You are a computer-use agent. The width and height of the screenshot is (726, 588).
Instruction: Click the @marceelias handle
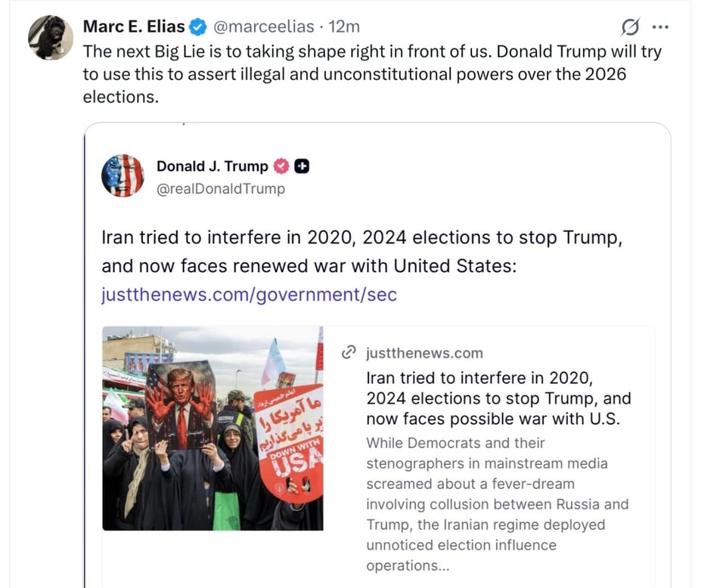click(x=263, y=26)
